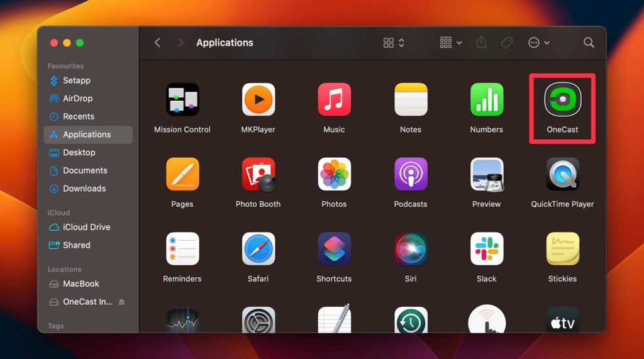
Task: Select the Apple TV app icon
Action: pyautogui.click(x=563, y=320)
